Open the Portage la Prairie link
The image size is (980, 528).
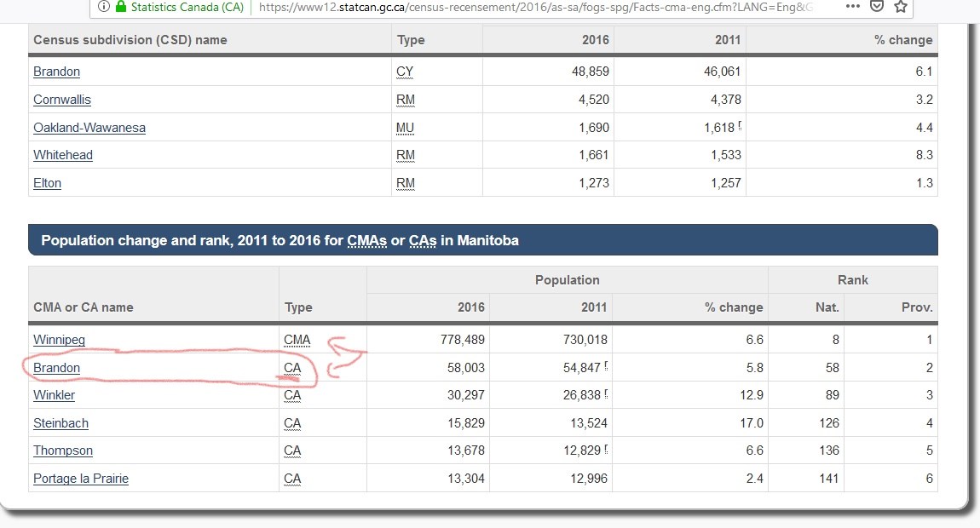click(x=80, y=479)
